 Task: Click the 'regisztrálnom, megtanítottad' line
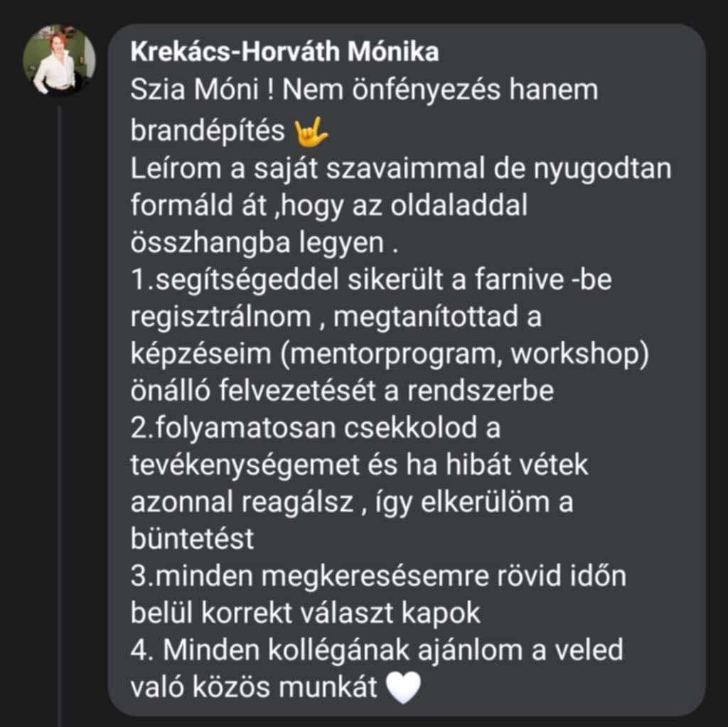pyautogui.click(x=336, y=317)
